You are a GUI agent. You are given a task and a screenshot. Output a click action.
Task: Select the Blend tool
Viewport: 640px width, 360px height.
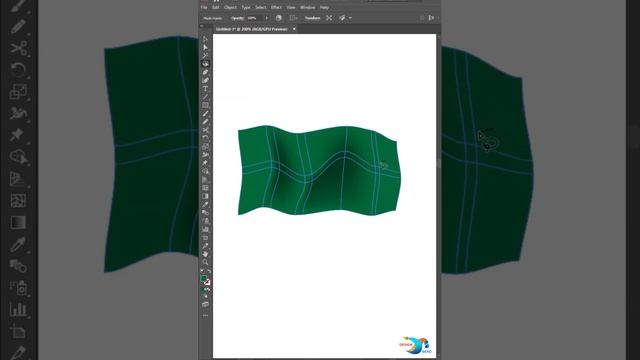[x=205, y=213]
